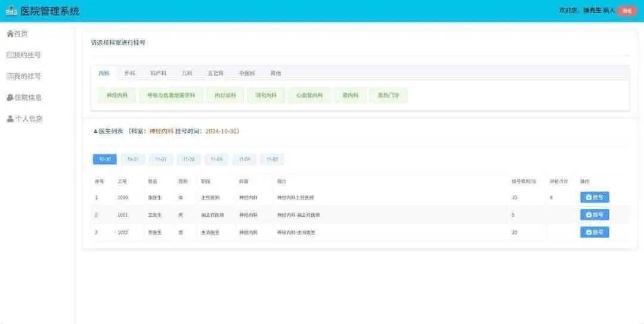Click the 操作 column header
644x324 pixels.
click(585, 181)
